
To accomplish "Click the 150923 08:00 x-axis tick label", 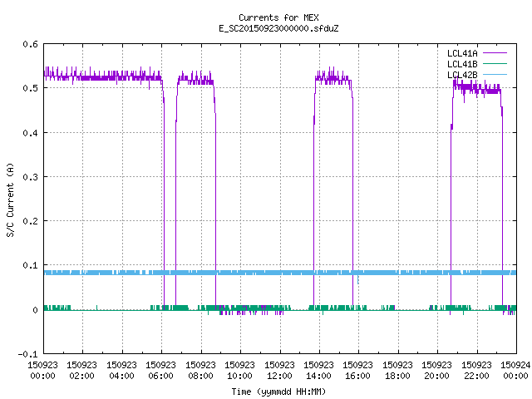I will coord(201,370).
